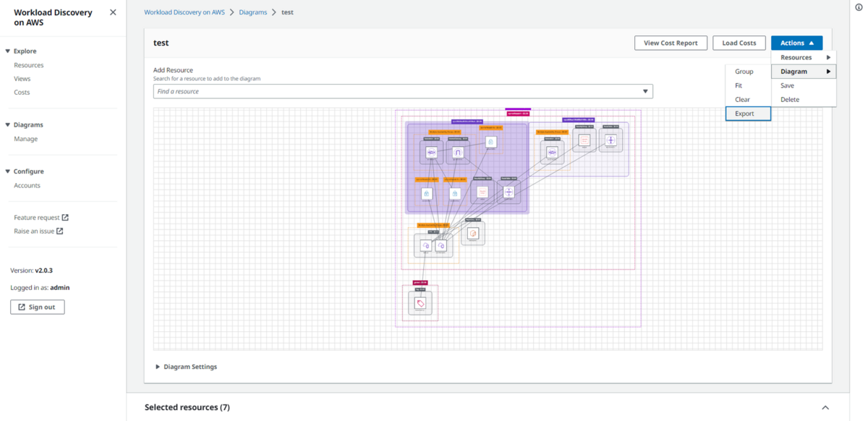Viewport: 868px width, 421px height.
Task: Collapse the Diagrams navigation section
Action: click(8, 125)
